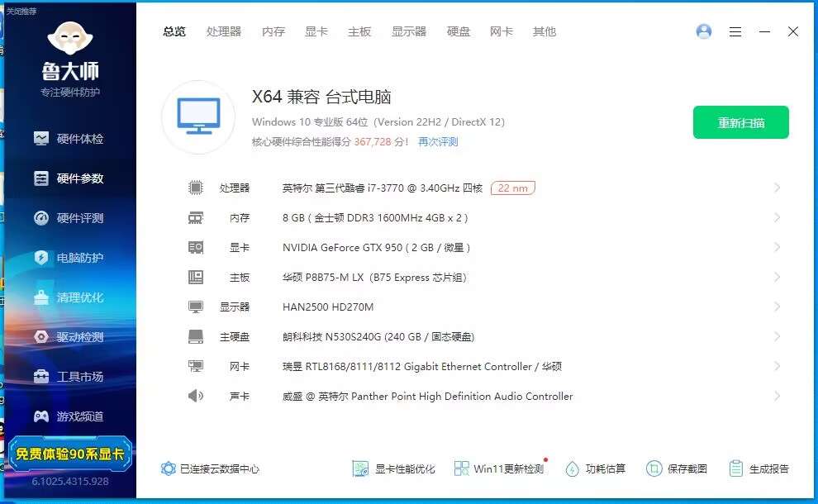The width and height of the screenshot is (818, 504).
Task: Launch Win11更新检测 update check
Action: click(499, 468)
